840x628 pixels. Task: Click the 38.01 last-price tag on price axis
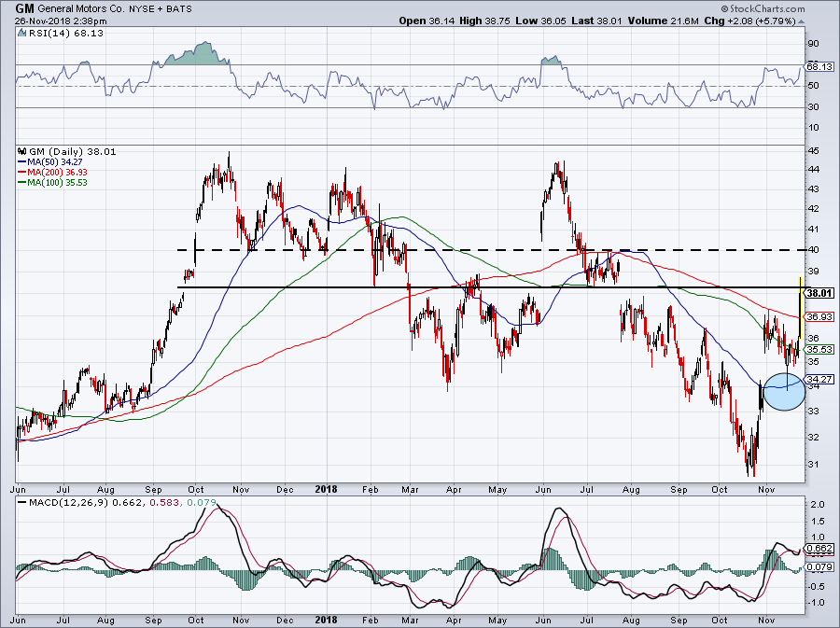click(x=819, y=293)
